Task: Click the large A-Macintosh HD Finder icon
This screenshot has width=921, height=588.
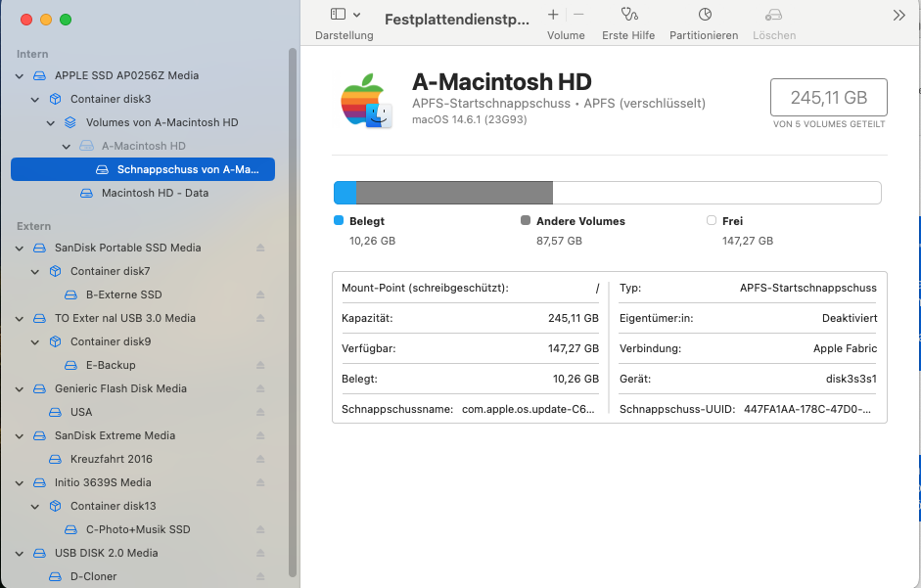Action: click(365, 102)
